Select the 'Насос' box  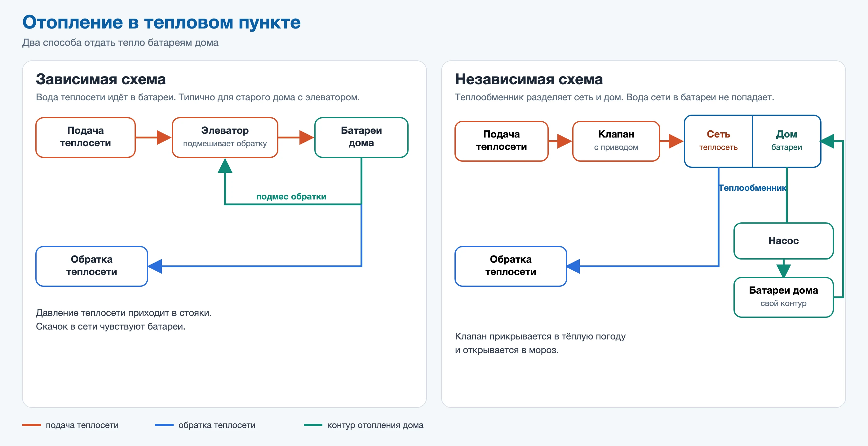click(783, 241)
